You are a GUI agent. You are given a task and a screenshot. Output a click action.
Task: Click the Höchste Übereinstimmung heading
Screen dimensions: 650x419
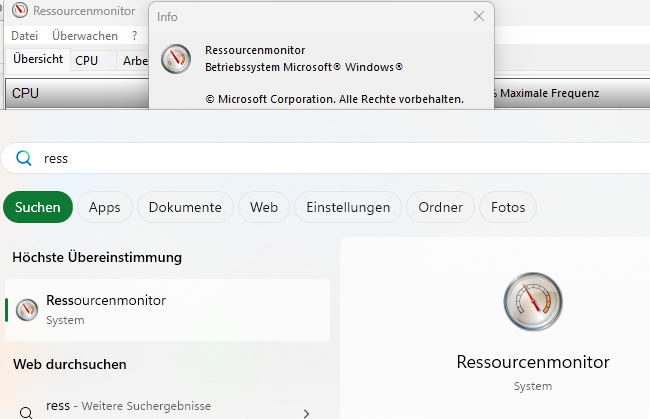[97, 257]
